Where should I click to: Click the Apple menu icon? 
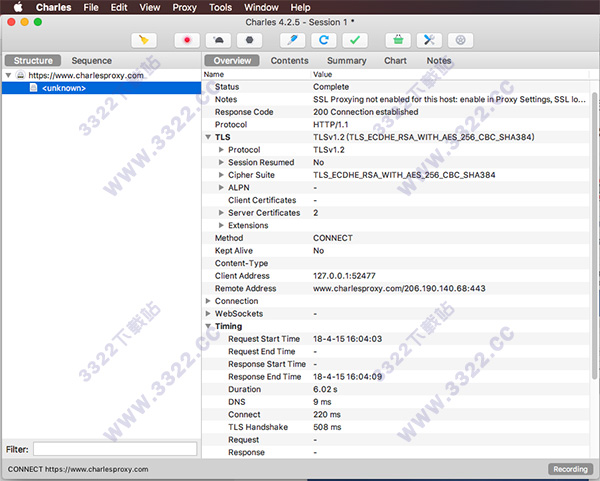pyautogui.click(x=18, y=7)
